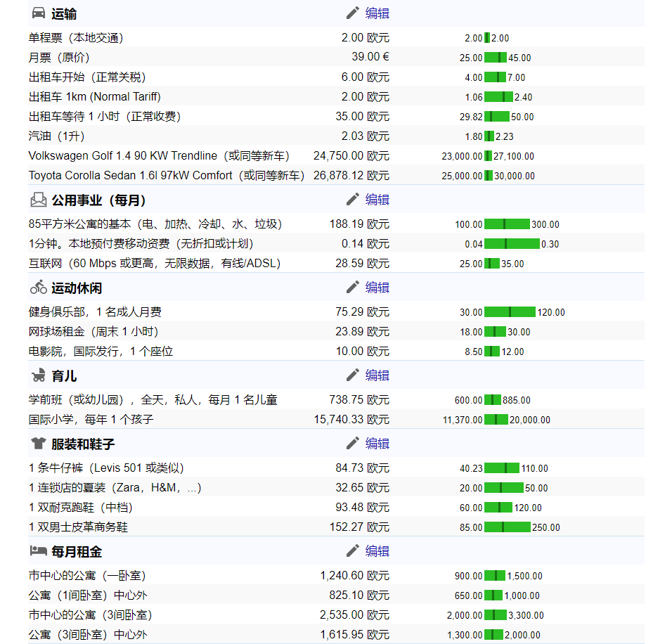Open the 编辑 link for 每月租金
This screenshot has width=672, height=644.
click(377, 551)
